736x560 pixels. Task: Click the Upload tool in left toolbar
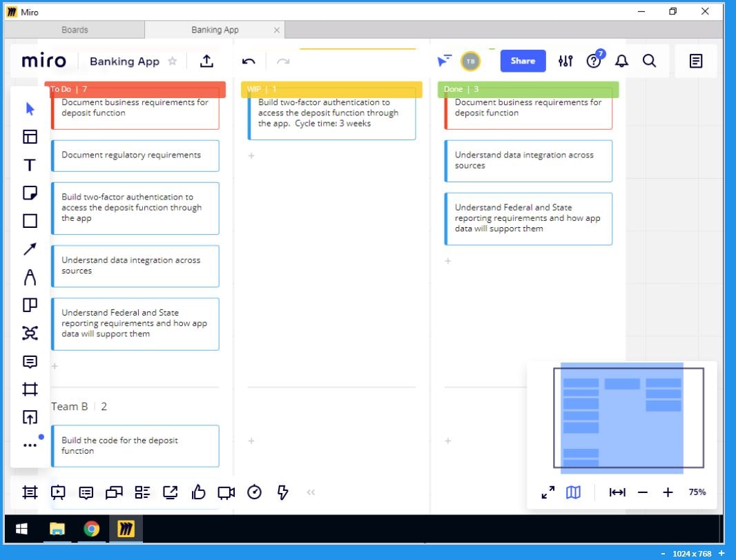(x=30, y=417)
